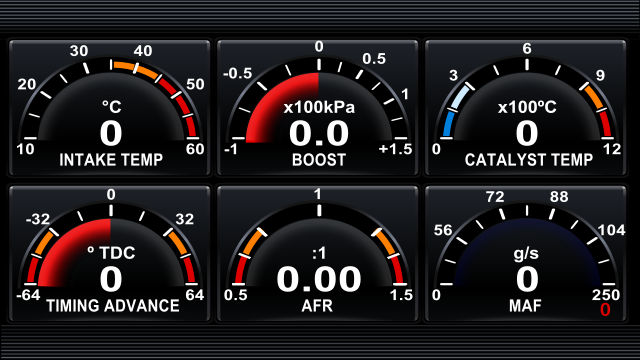Click the +1.5 boost scale mark
The height and width of the screenshot is (360, 640).
click(395, 149)
